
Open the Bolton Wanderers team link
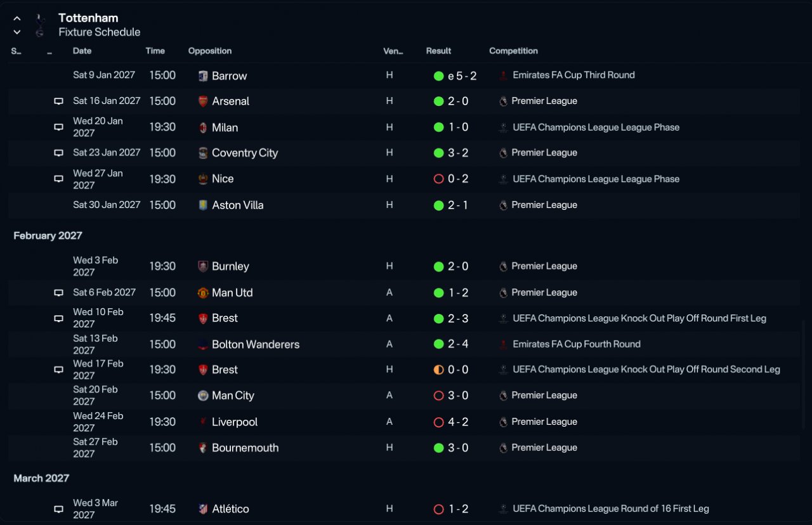tap(256, 344)
